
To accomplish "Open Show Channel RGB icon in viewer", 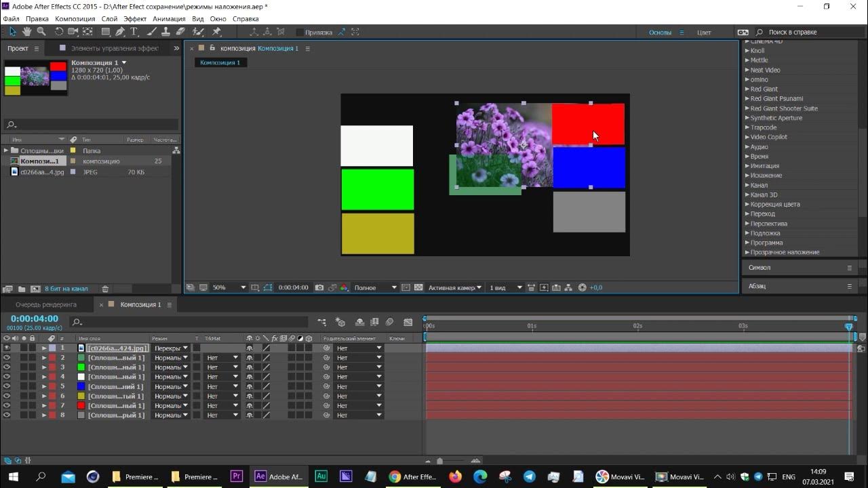I will tap(344, 287).
